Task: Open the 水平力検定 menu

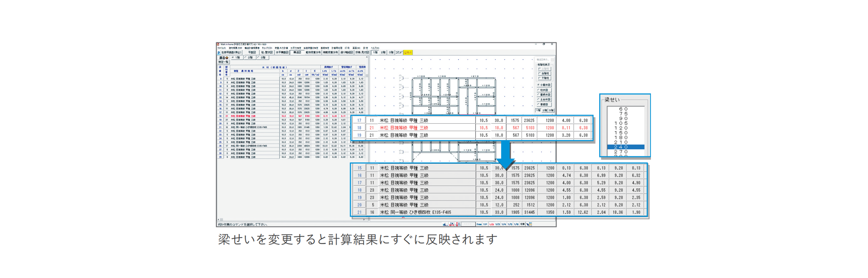Action: pos(296,48)
